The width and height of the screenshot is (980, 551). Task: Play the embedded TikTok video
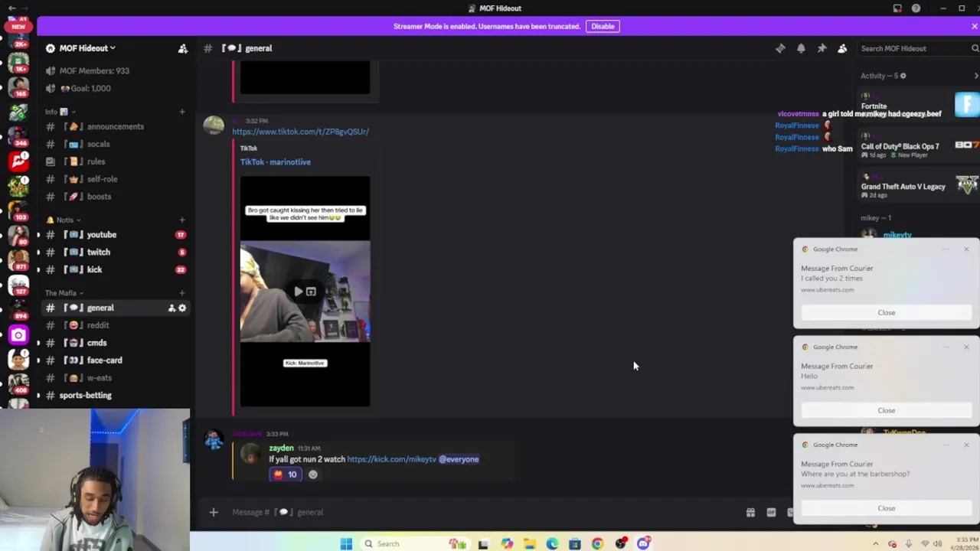[298, 292]
